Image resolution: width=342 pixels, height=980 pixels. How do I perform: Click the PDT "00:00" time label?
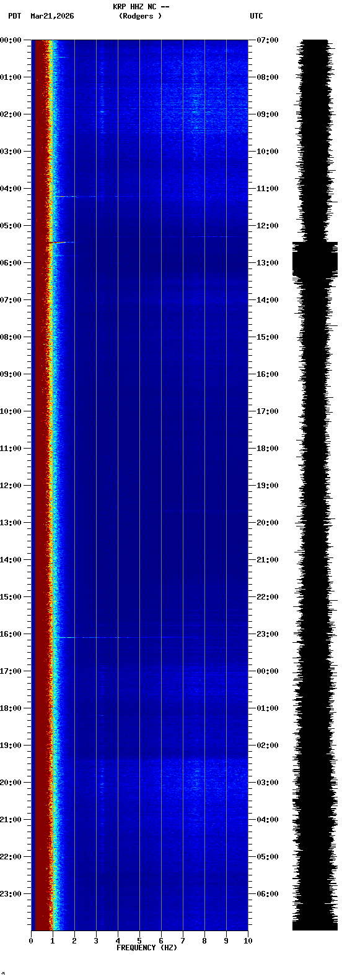[11, 40]
